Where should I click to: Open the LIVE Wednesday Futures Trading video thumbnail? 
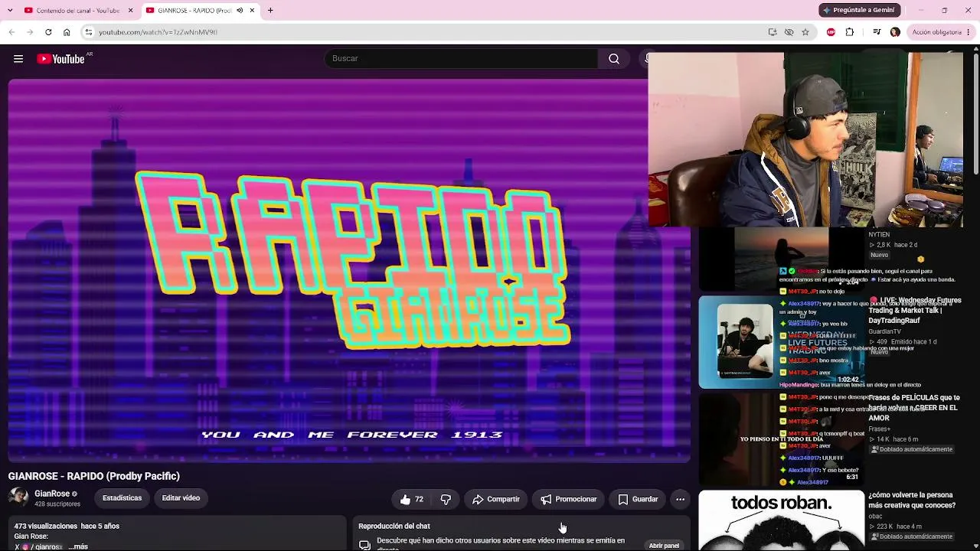(x=781, y=342)
